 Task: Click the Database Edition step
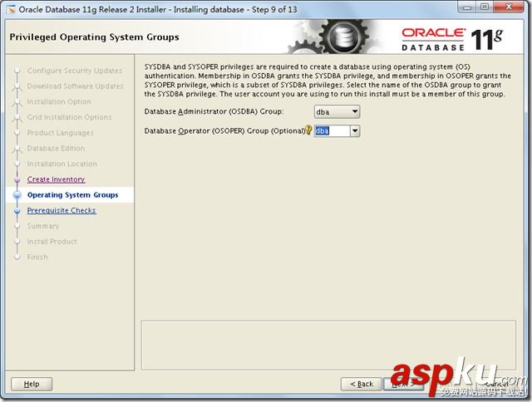56,149
